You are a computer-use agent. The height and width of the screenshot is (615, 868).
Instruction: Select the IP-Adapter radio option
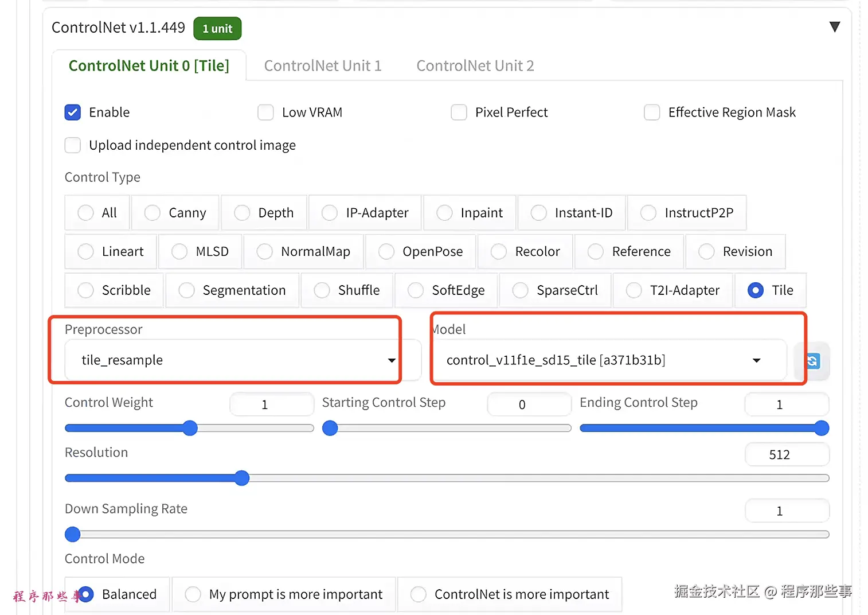point(330,213)
